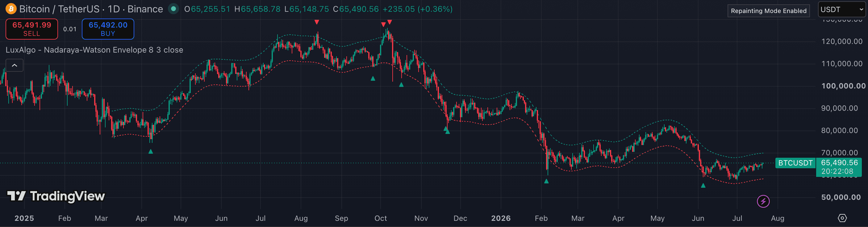Image resolution: width=868 pixels, height=227 pixels.
Task: Click the 0.01 spread value
Action: tap(70, 29)
